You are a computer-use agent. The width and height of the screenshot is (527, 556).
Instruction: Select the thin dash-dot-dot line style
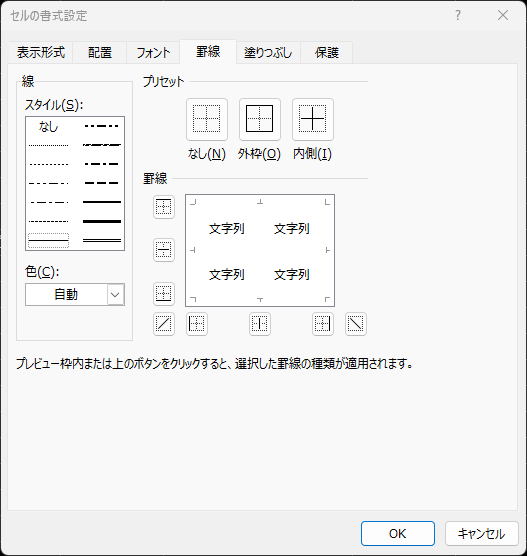[x=48, y=183]
